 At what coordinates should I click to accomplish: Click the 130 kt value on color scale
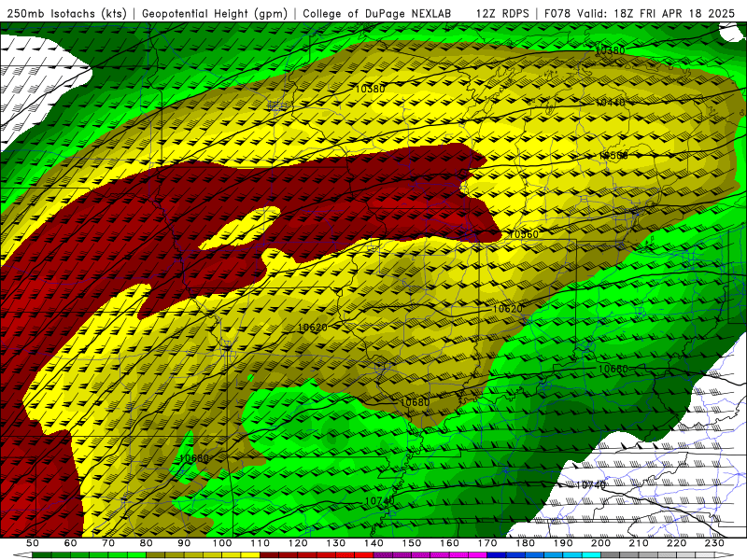336,543
